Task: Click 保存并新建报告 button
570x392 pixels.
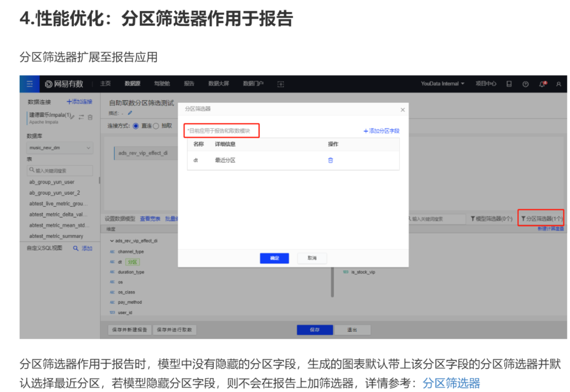Action: [129, 330]
